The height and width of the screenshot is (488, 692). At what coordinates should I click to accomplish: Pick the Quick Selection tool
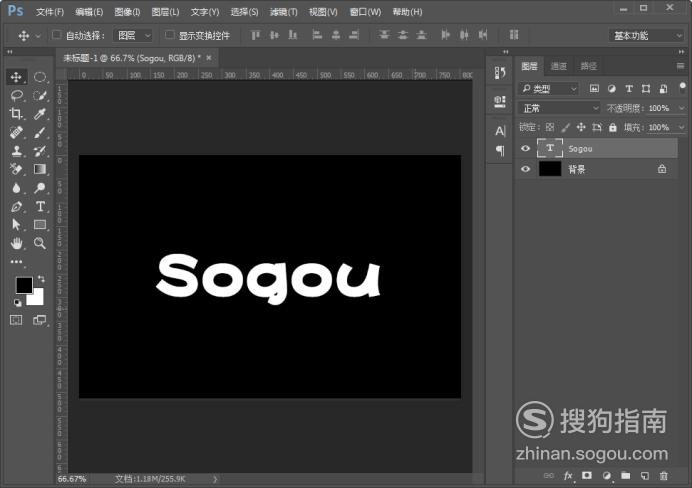click(40, 95)
